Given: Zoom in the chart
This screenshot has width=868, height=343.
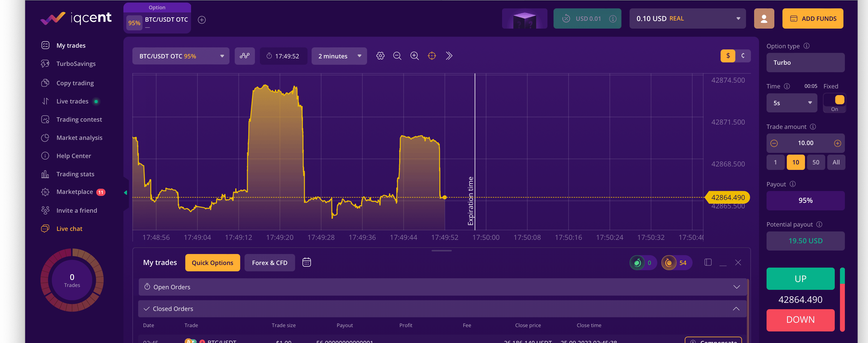Looking at the screenshot, I should point(414,56).
